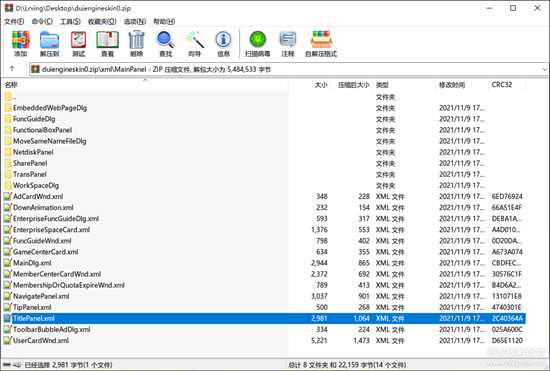The image size is (550, 371).
Task: Click the XML file icon of AdCardWnd.xml
Action: pyautogui.click(x=7, y=196)
